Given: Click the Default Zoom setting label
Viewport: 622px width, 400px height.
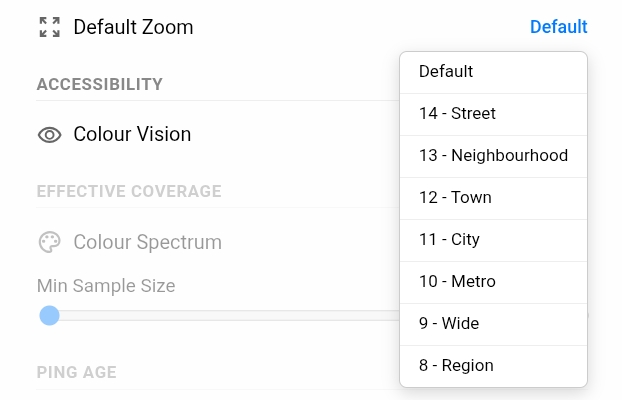Looking at the screenshot, I should 133,27.
